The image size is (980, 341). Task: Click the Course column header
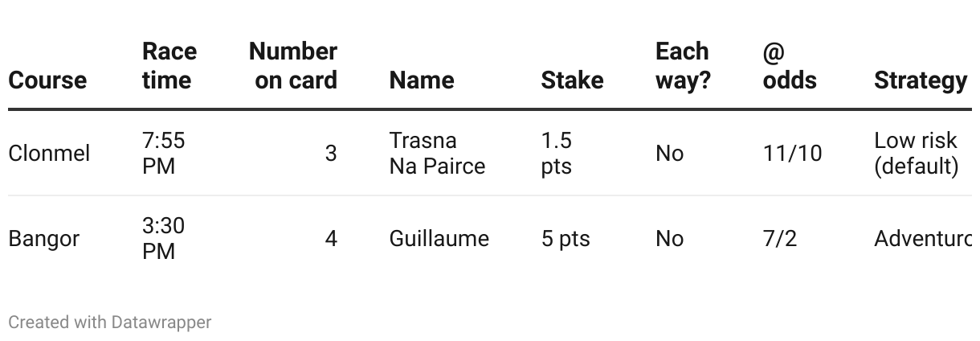point(47,80)
